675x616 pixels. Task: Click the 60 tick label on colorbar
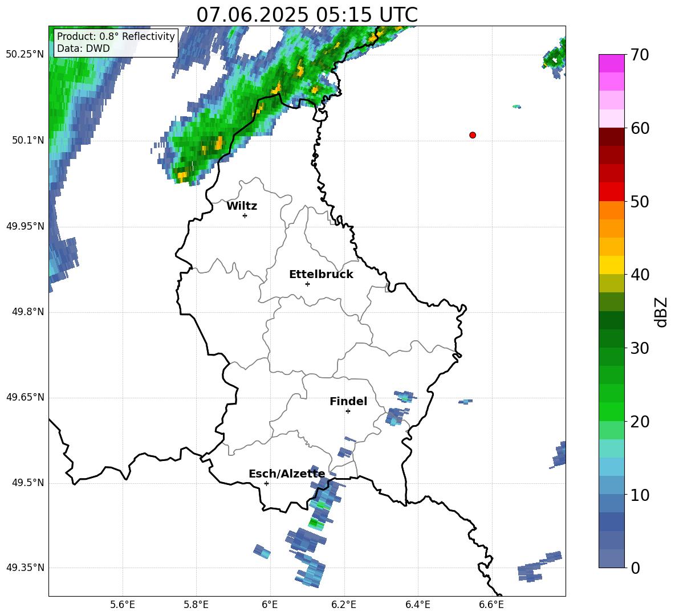640,128
